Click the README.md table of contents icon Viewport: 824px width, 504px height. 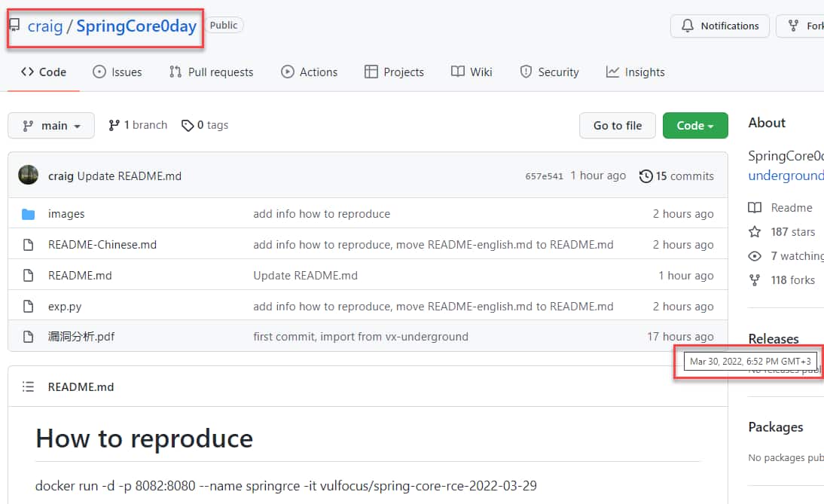(x=29, y=387)
